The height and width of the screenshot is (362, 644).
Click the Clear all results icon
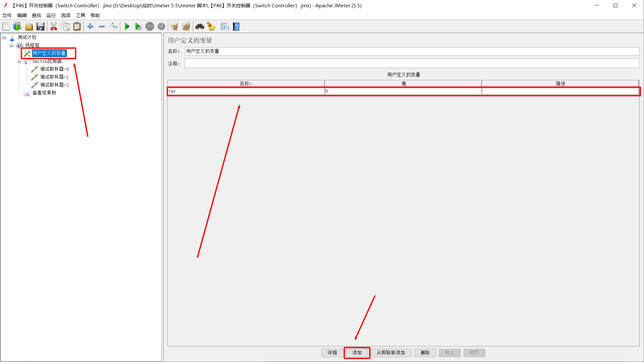(x=186, y=27)
